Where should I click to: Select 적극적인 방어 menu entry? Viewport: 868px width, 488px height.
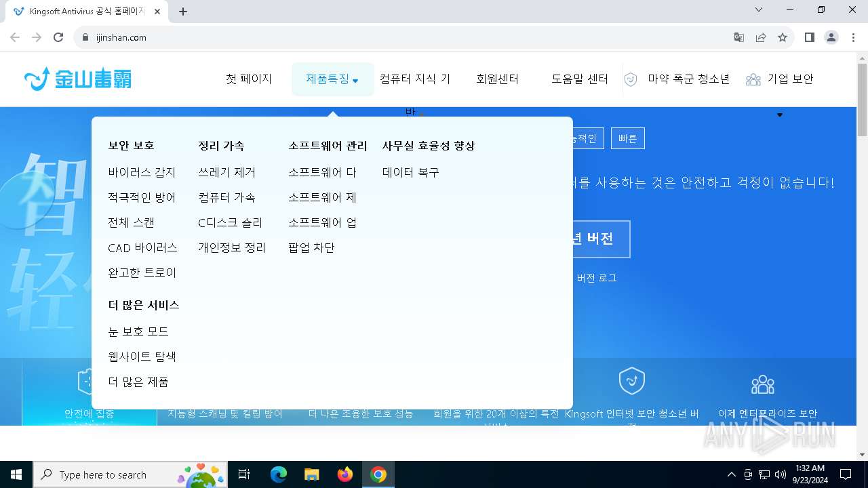[142, 197]
